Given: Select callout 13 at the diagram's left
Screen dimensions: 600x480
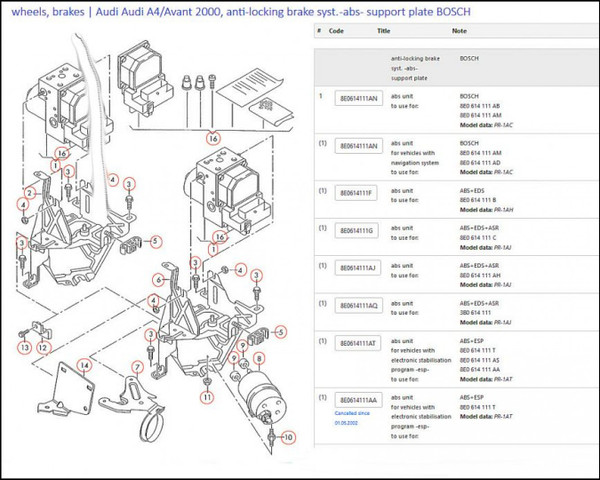Looking at the screenshot, I should click(x=25, y=347).
